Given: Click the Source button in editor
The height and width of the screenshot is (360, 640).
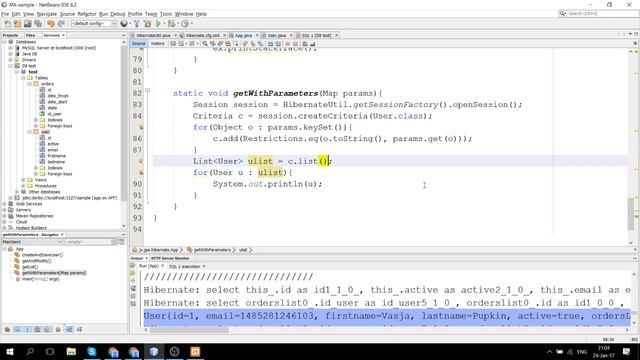Looking at the screenshot, I should [x=138, y=44].
